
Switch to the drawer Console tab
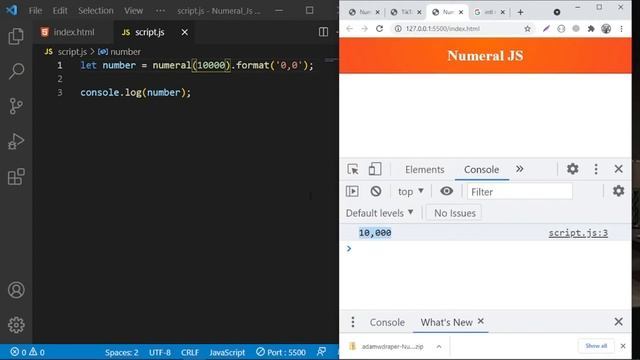(387, 322)
